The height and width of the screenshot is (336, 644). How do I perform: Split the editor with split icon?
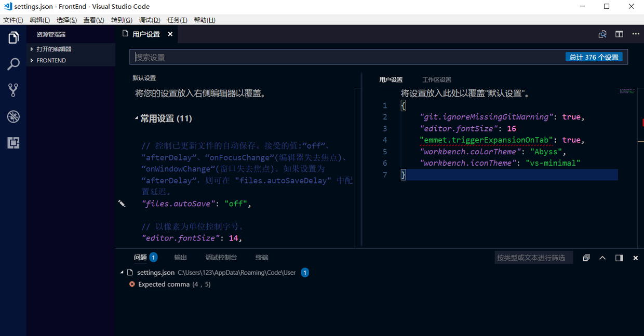click(x=619, y=34)
